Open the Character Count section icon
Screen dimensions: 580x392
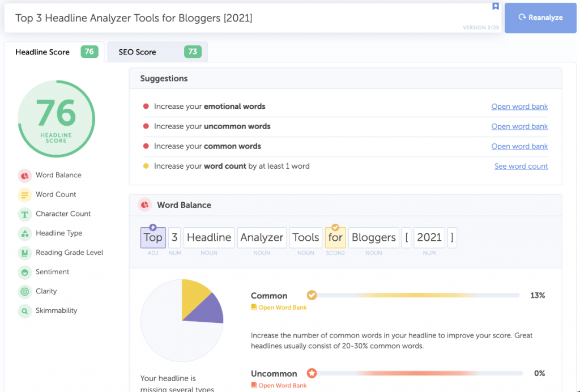pos(23,214)
